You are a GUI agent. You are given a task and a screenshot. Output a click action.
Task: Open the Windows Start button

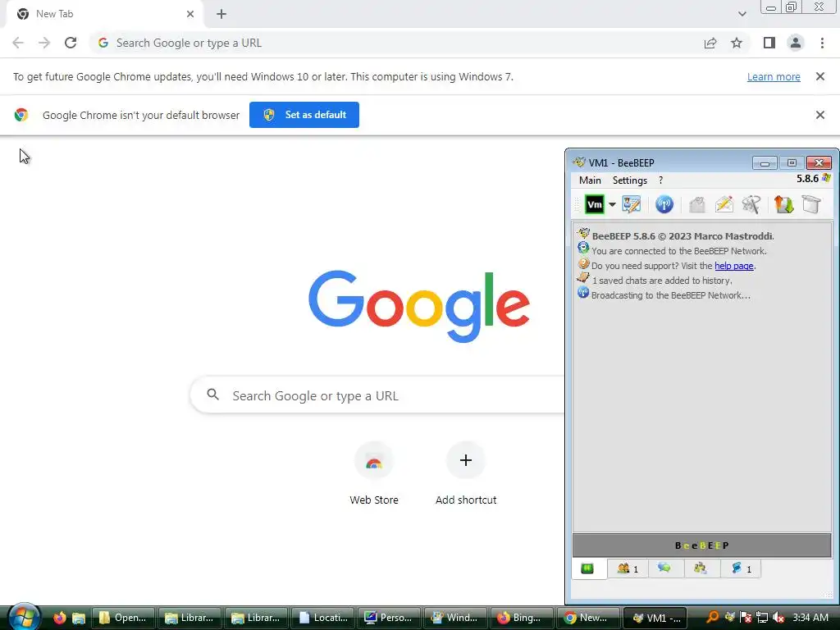click(x=24, y=617)
